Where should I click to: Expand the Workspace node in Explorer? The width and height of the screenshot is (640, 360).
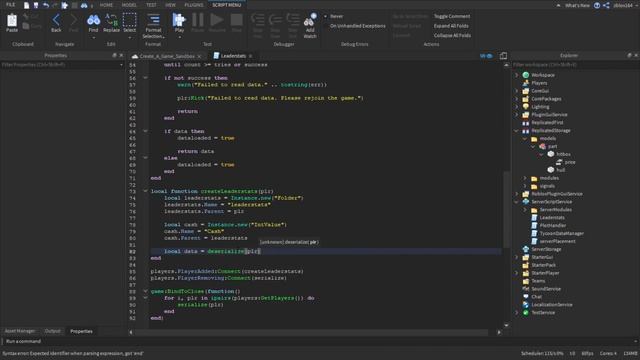pyautogui.click(x=517, y=75)
